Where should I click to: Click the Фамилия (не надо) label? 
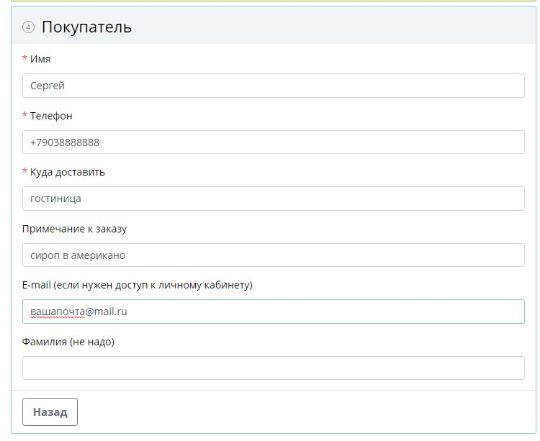click(68, 342)
